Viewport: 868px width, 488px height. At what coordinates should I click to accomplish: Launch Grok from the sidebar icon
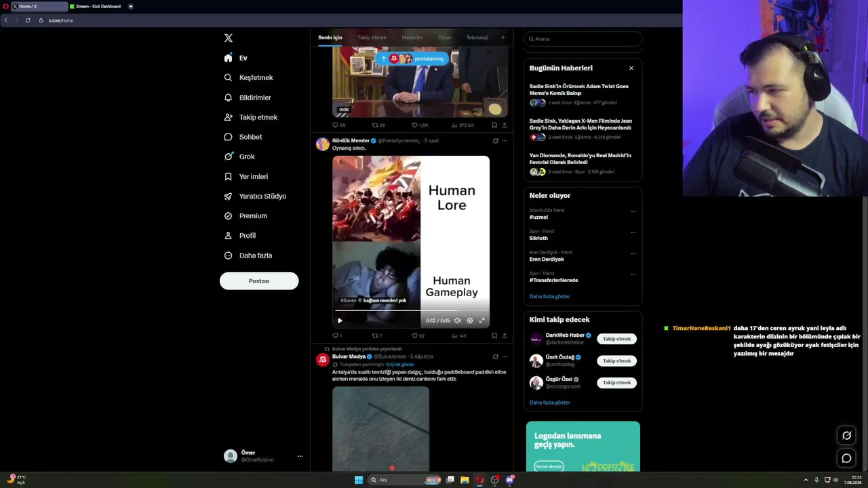pyautogui.click(x=229, y=157)
